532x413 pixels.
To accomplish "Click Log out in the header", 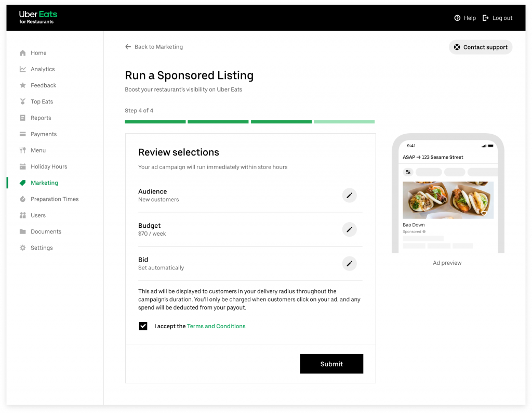I will pyautogui.click(x=497, y=18).
